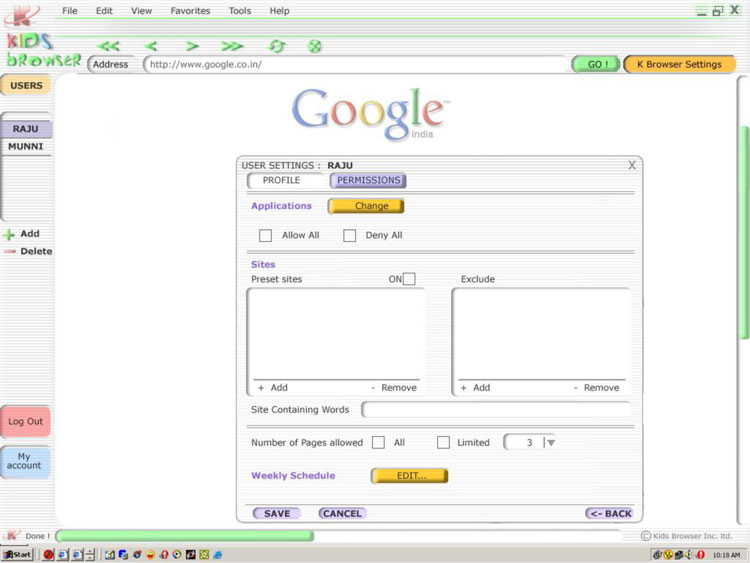Click the green plus Add user icon

[9, 235]
